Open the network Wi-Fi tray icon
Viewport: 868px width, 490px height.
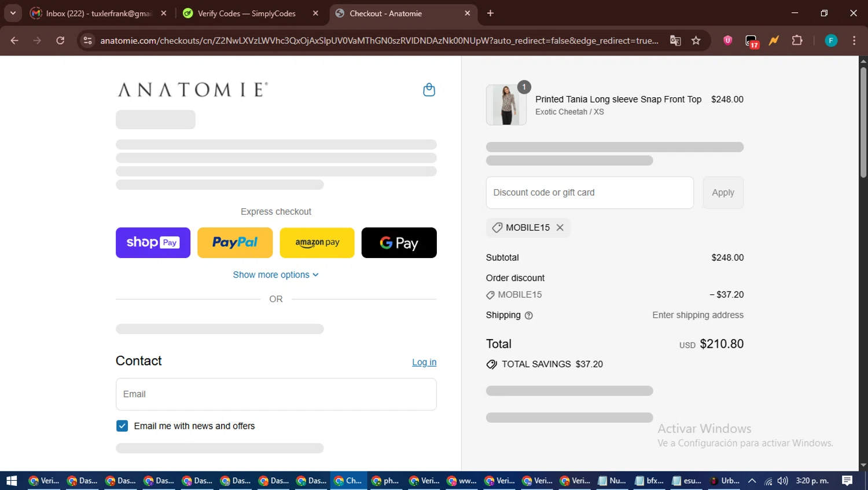click(768, 481)
